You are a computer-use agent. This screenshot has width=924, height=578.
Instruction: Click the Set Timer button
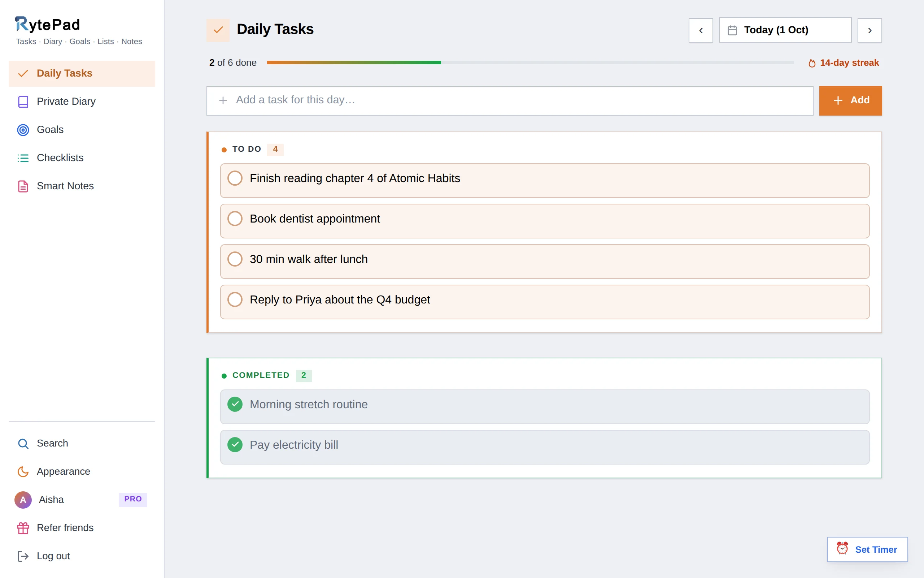click(x=867, y=549)
